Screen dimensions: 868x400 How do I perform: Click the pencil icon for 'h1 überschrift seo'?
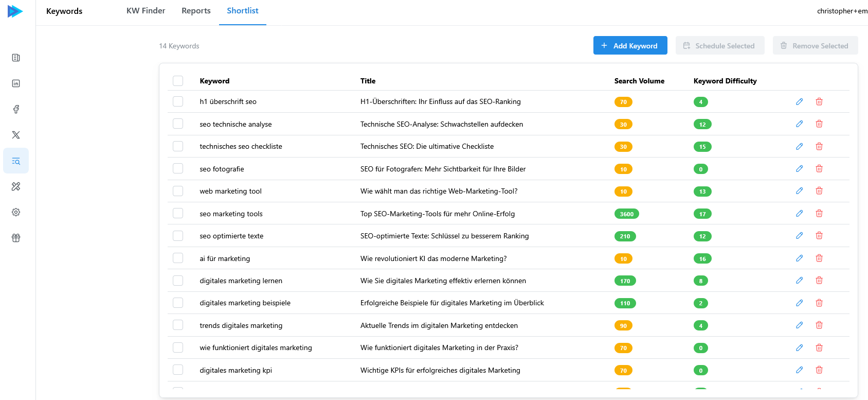(799, 102)
